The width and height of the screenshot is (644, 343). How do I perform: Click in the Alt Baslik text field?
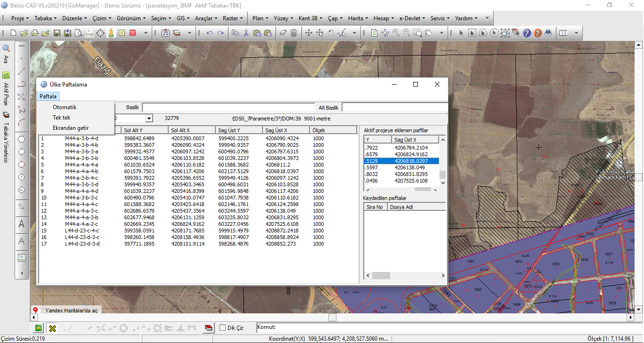coord(394,107)
